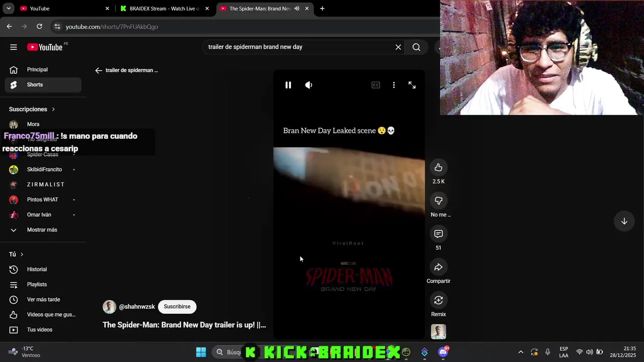Open the network quick settings icon
This screenshot has height=362, width=644.
[580, 352]
